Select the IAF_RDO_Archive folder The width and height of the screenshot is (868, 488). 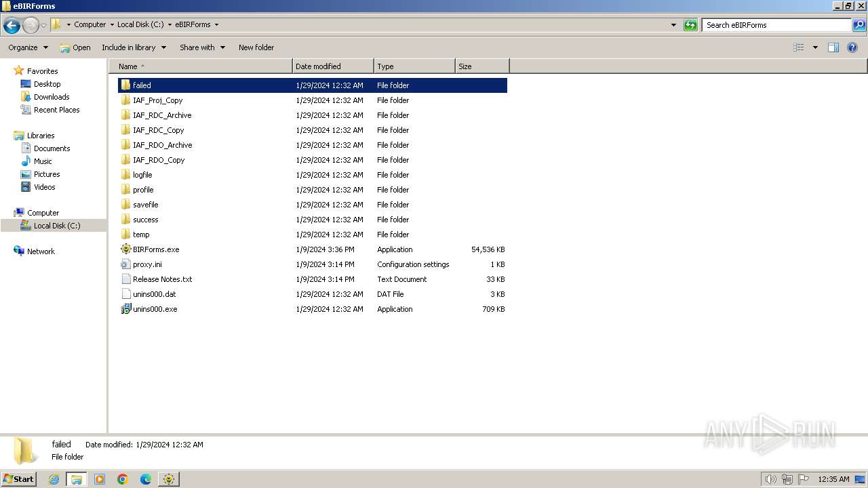click(312, 145)
